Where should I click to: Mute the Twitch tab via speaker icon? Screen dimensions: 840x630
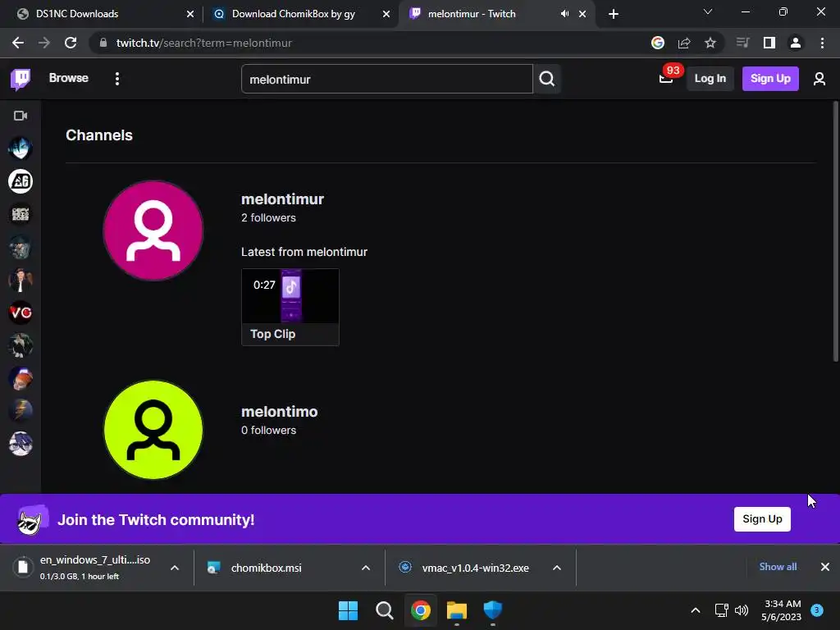tap(564, 14)
